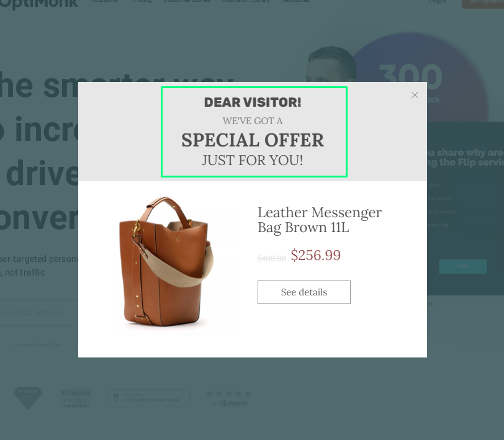Open the Inspiration Library menu item

tap(246, 1)
